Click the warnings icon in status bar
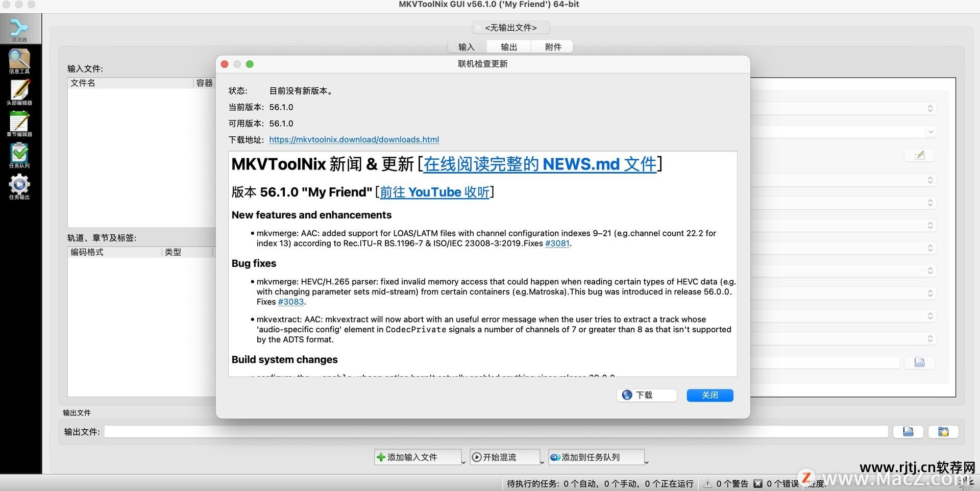 (x=707, y=483)
